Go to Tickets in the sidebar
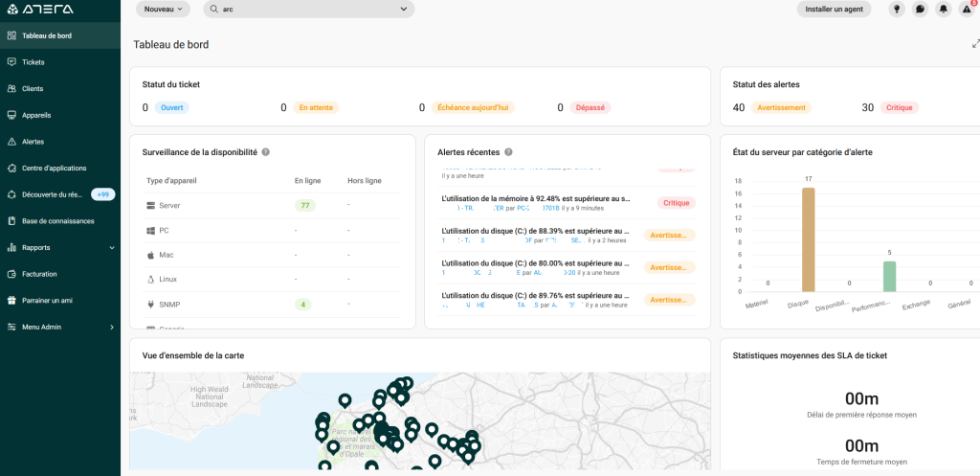Image resolution: width=980 pixels, height=476 pixels. pyautogui.click(x=33, y=62)
